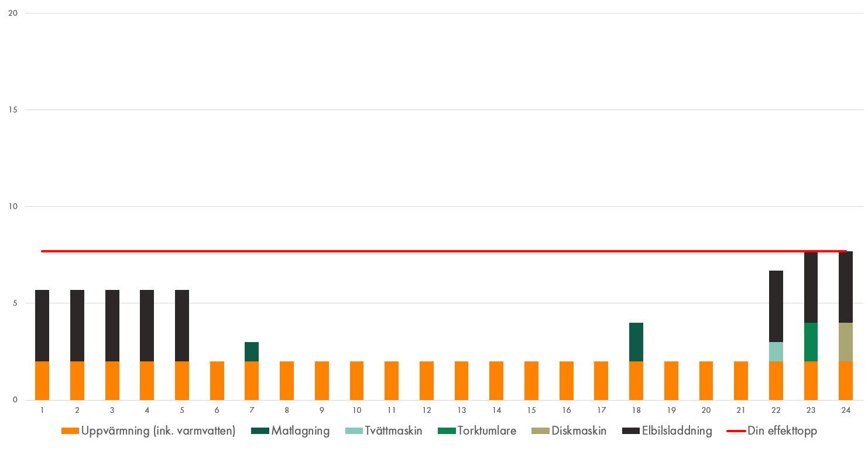Click the orange Uppvärmning legend swatch
The width and height of the screenshot is (868, 451).
pyautogui.click(x=70, y=431)
